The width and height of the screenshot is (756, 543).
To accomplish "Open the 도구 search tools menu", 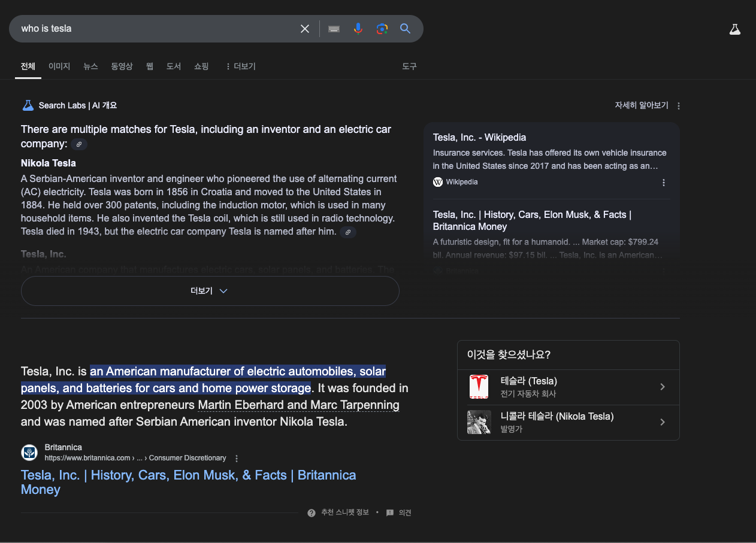I will point(409,66).
